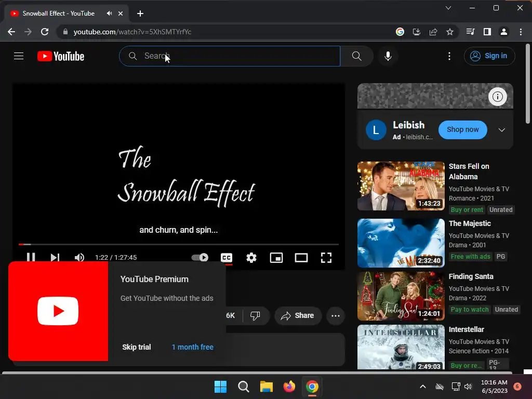Pause the video

(x=31, y=258)
